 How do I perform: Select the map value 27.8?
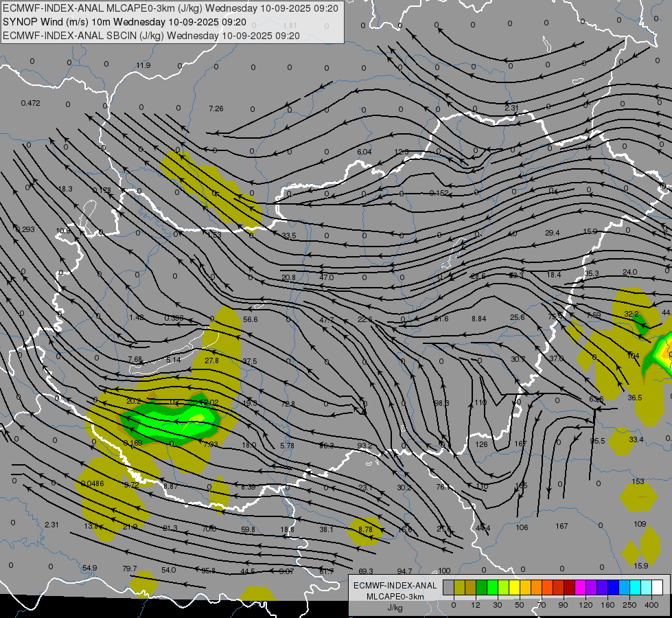point(211,360)
